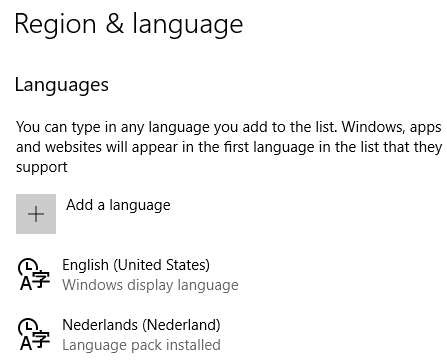The width and height of the screenshot is (447, 361).
Task: Click the Chinese character glyph in the Nederlands icon
Action: (41, 339)
